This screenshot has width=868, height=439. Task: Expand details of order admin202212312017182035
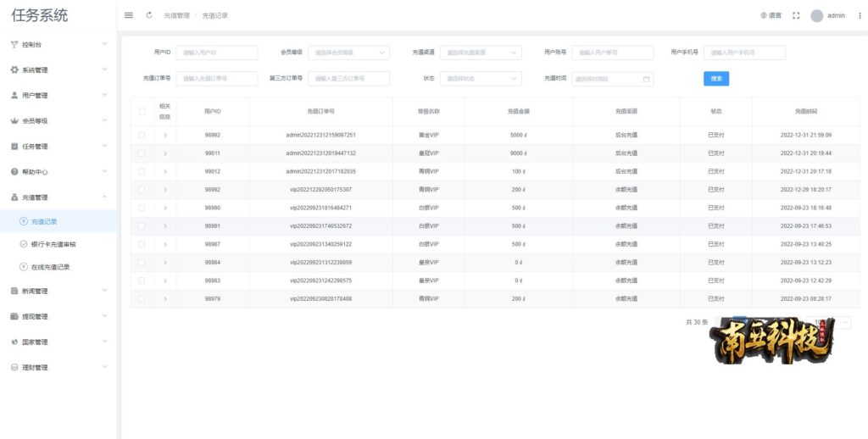[x=165, y=171]
